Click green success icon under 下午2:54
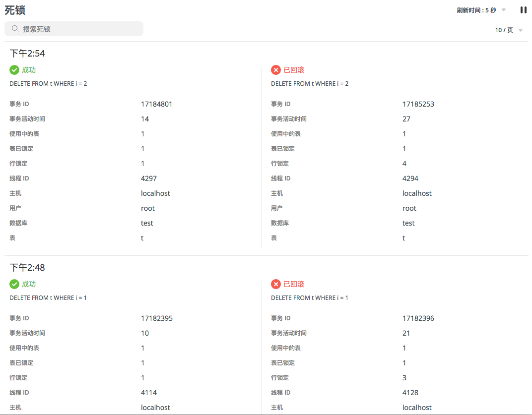 (14, 70)
